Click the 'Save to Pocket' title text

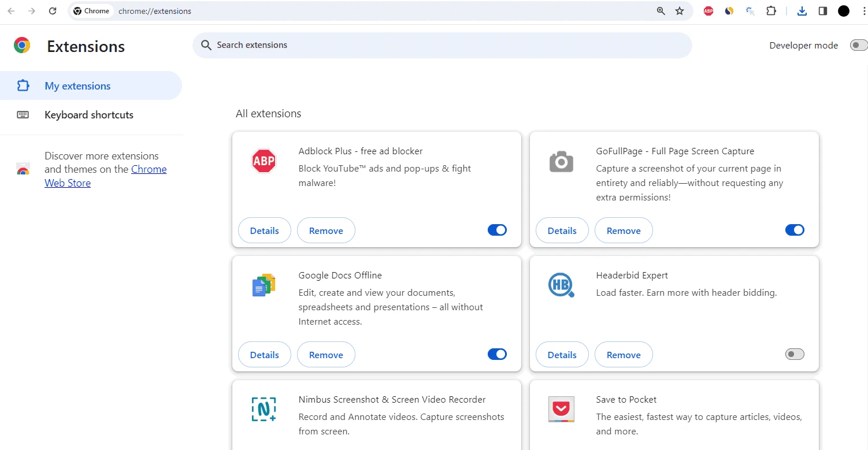click(x=626, y=399)
